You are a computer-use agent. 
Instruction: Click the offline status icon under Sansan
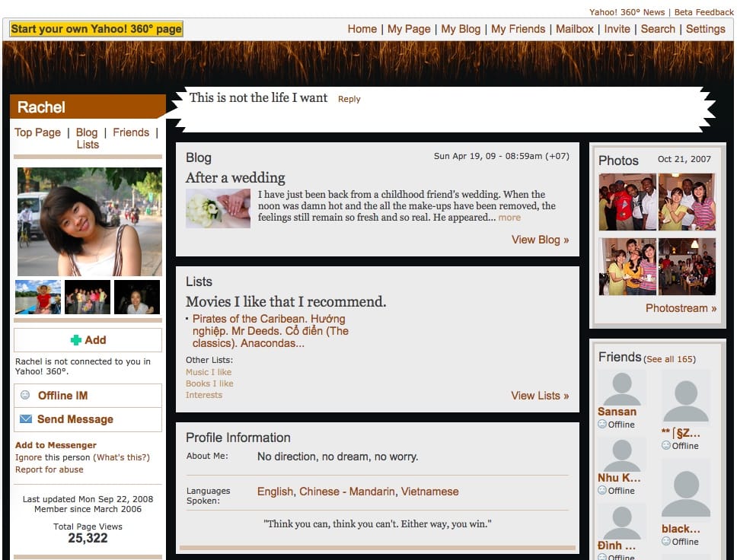pyautogui.click(x=601, y=425)
